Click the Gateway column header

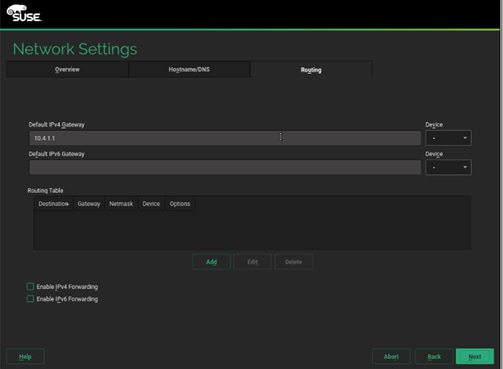point(89,204)
